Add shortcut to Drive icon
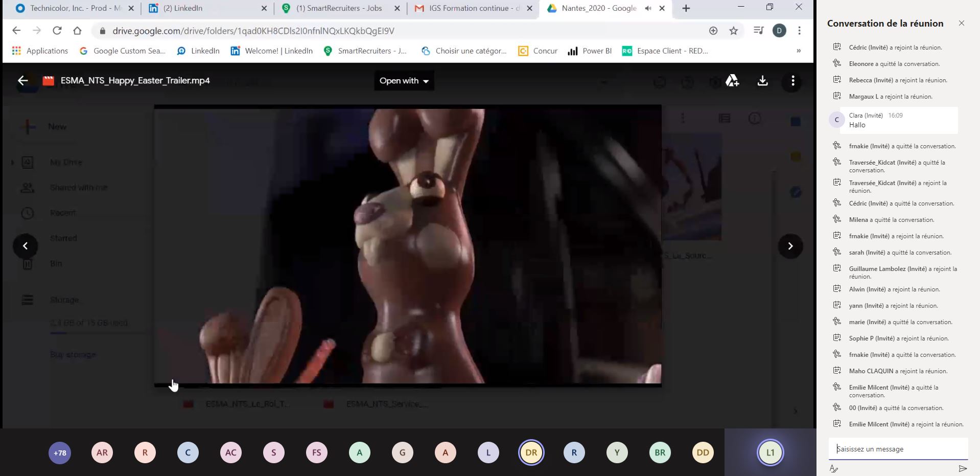The height and width of the screenshot is (476, 980). coord(732,81)
